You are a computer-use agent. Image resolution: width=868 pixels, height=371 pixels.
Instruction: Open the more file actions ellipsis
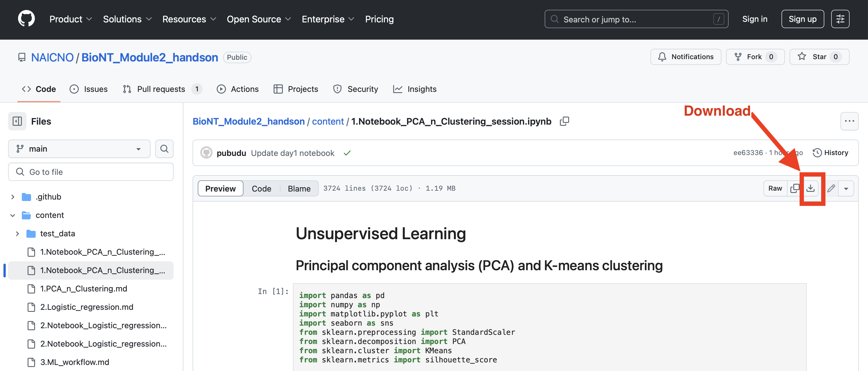pyautogui.click(x=849, y=121)
